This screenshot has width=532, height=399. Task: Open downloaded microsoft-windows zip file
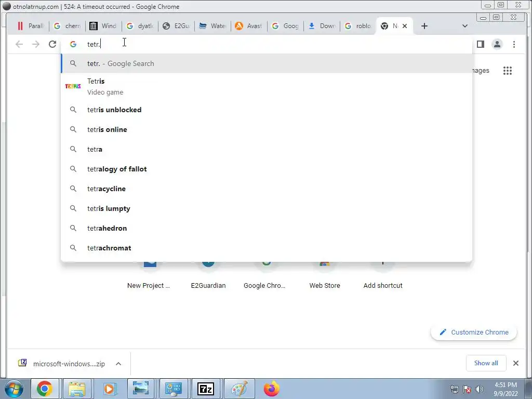tap(62, 364)
